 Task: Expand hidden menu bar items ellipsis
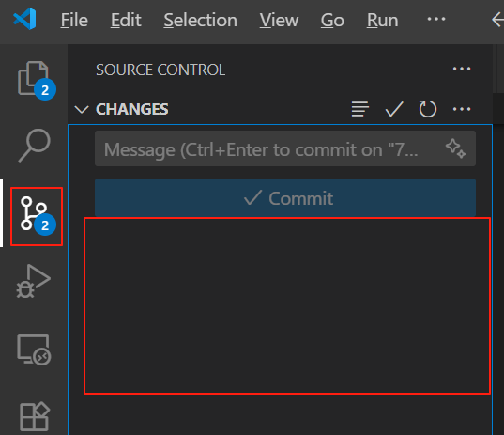coord(436,20)
